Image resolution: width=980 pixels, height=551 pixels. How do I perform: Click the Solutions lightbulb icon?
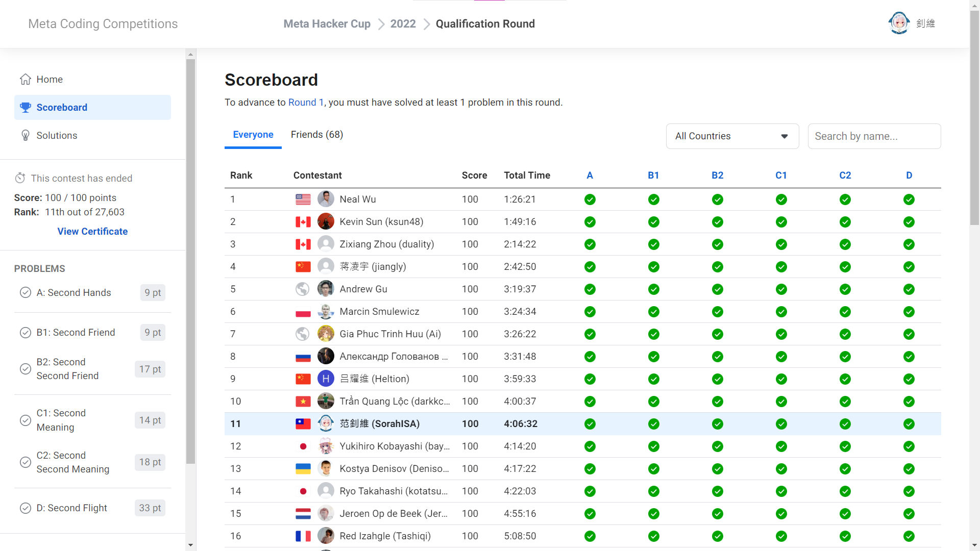[26, 135]
